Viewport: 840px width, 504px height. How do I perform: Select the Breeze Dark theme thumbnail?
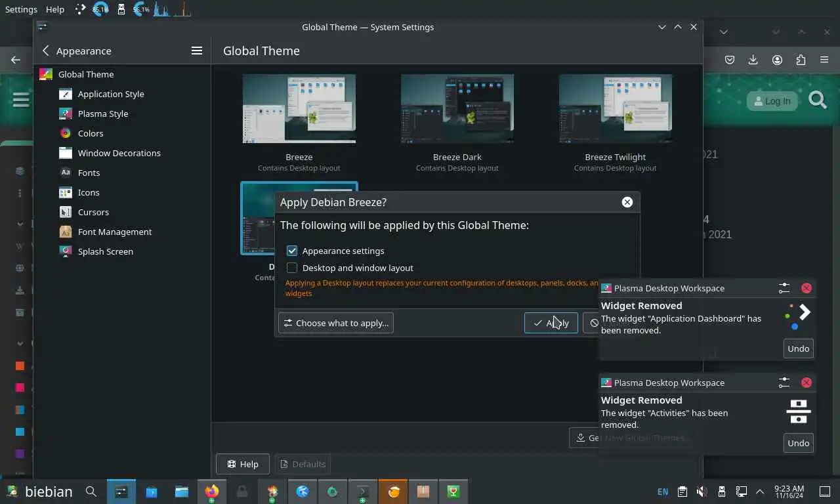click(x=457, y=108)
